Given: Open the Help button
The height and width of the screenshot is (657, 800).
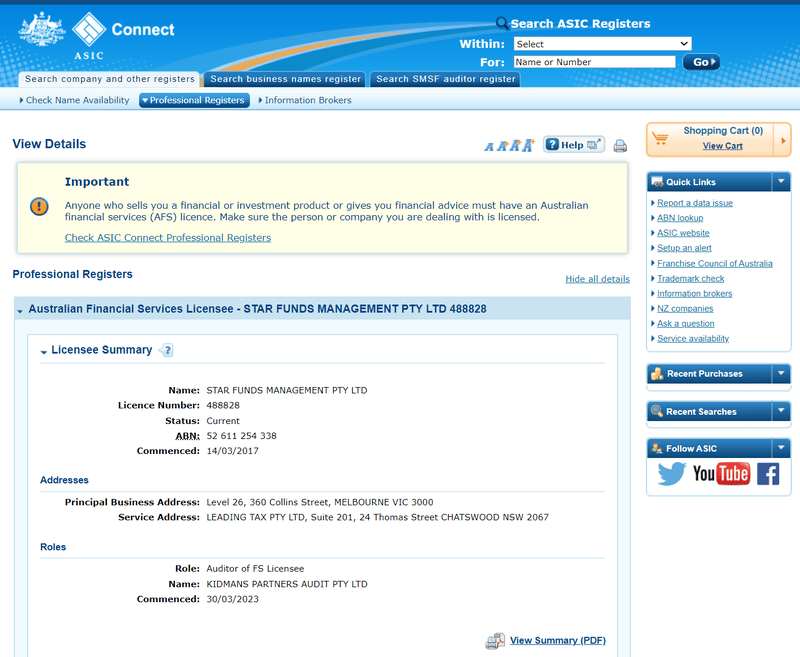Looking at the screenshot, I should click(573, 145).
